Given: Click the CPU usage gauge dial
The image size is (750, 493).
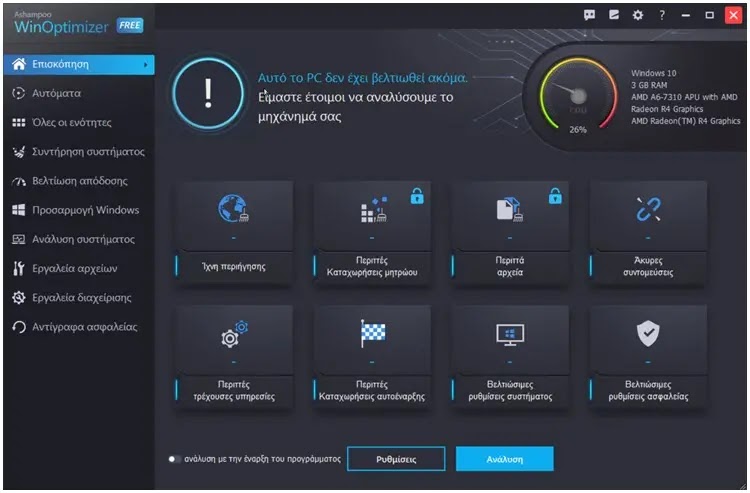Looking at the screenshot, I should pyautogui.click(x=578, y=96).
